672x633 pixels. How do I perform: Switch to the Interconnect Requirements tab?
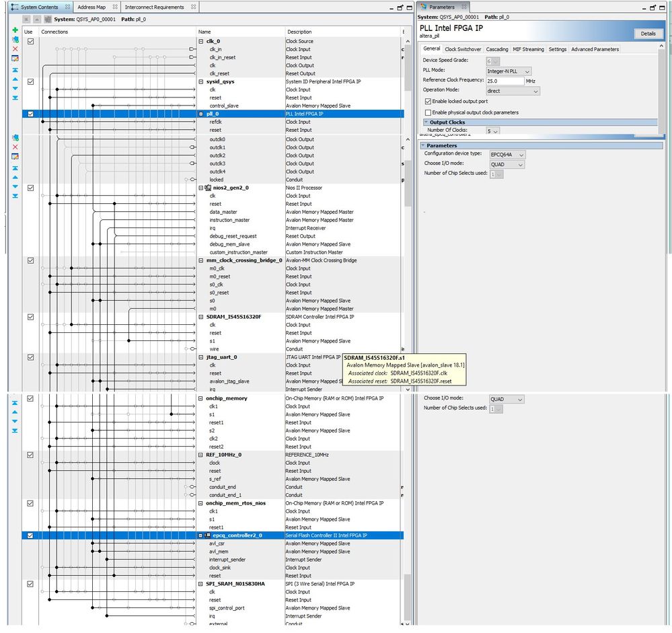tap(154, 7)
